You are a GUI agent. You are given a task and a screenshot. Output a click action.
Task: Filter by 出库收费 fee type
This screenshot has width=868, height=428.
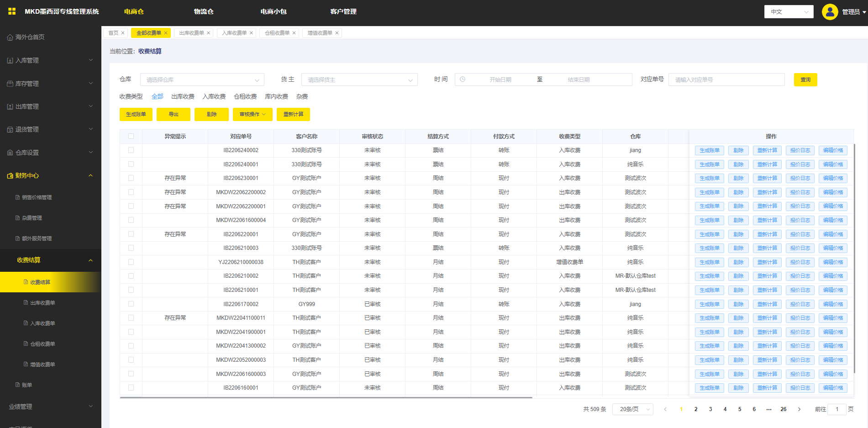point(183,96)
